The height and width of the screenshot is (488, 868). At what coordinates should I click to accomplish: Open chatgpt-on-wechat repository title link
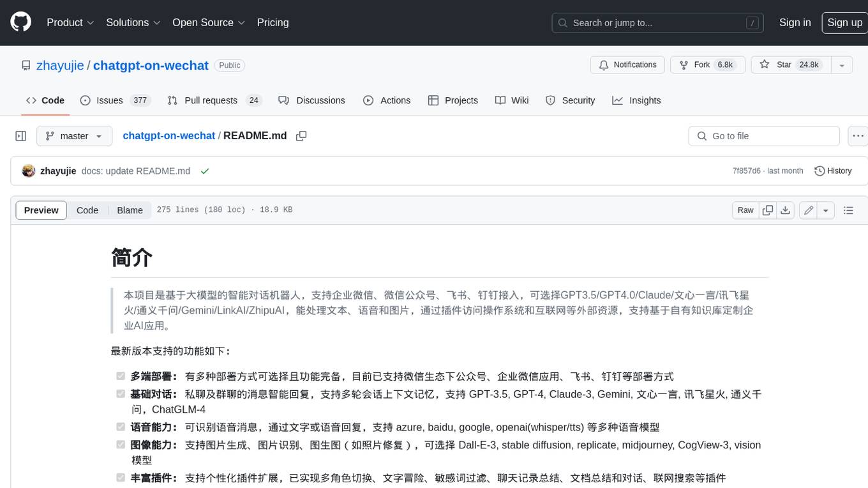click(x=151, y=65)
